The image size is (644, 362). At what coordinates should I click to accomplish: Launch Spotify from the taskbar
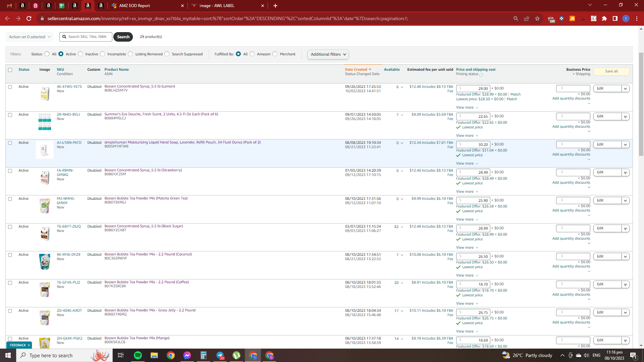pos(138,355)
